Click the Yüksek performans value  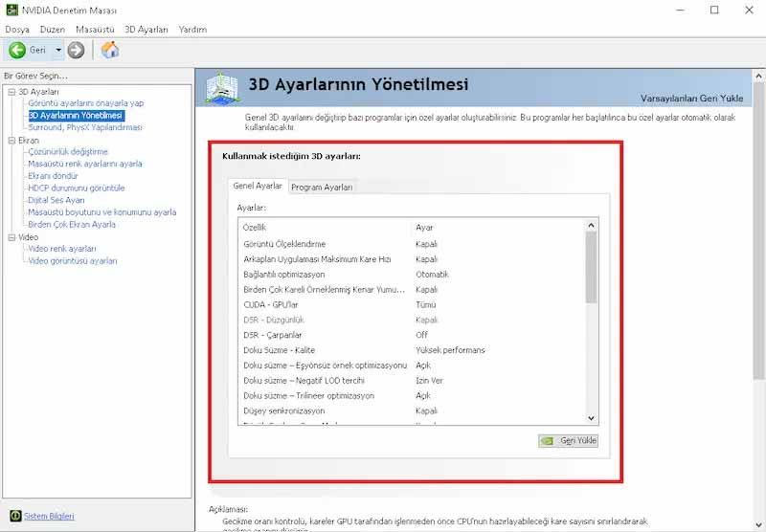tap(450, 350)
